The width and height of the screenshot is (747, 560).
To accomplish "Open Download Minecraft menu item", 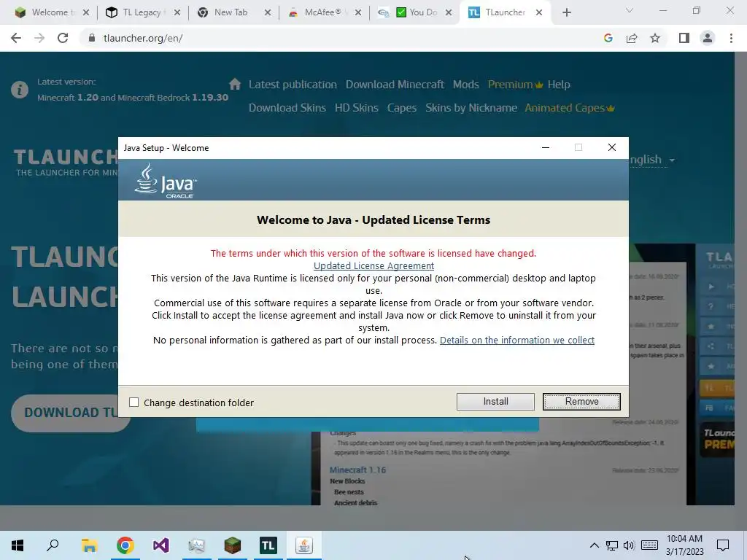I will [x=395, y=85].
